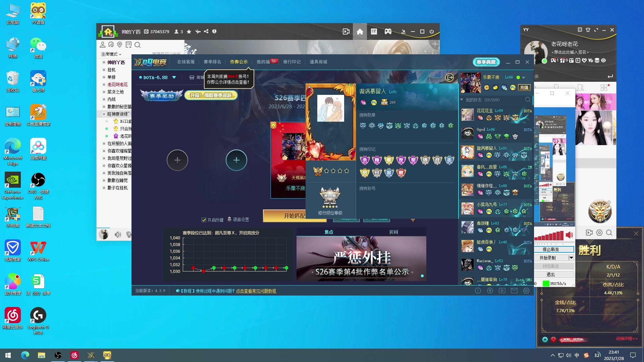
Task: Click the left empty plus slot in matchmaking
Action: pyautogui.click(x=177, y=160)
